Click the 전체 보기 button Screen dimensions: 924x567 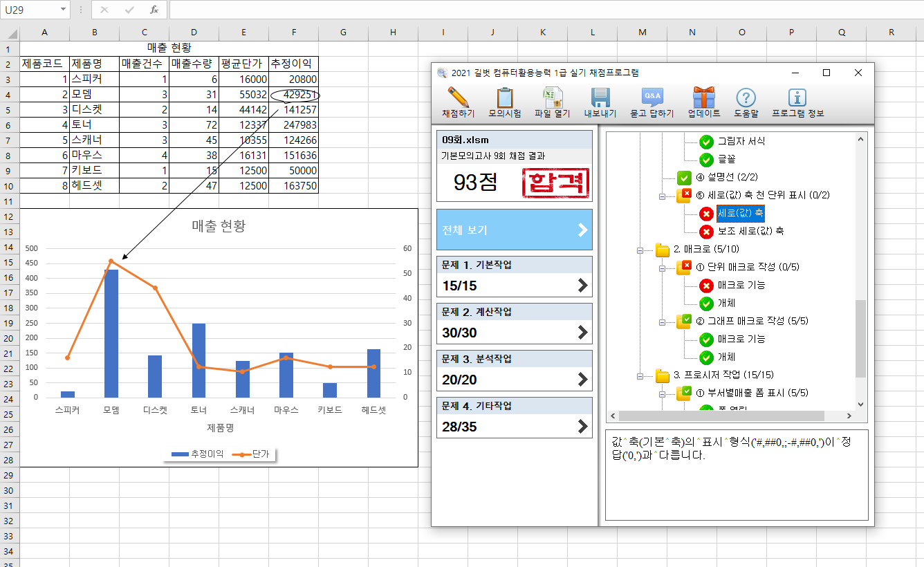(515, 230)
